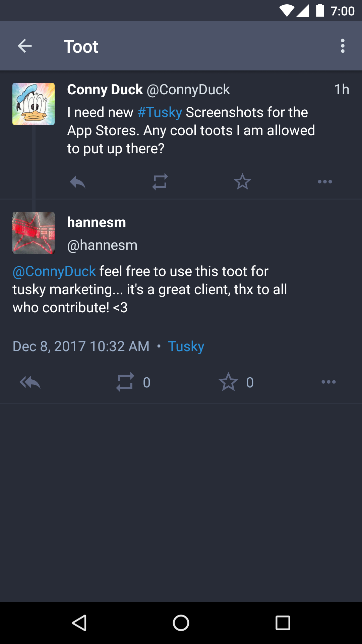Open more options for hannesm's toot
Viewport: 362px width, 644px height.
[328, 382]
